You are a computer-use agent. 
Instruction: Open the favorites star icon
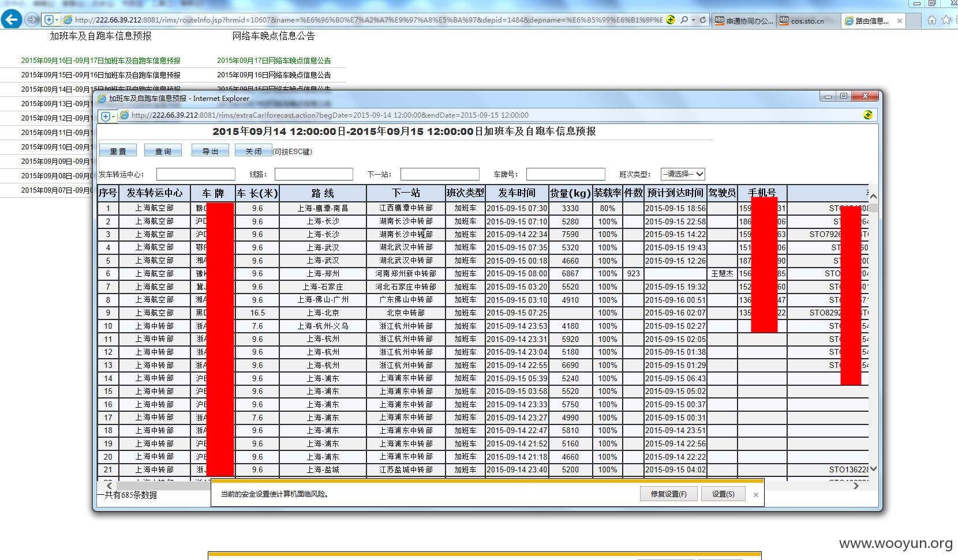click(x=946, y=20)
